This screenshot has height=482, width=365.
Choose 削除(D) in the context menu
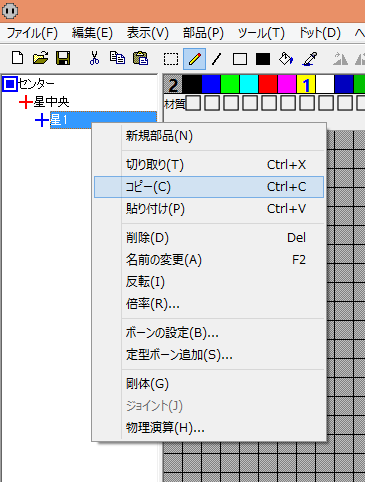point(209,238)
